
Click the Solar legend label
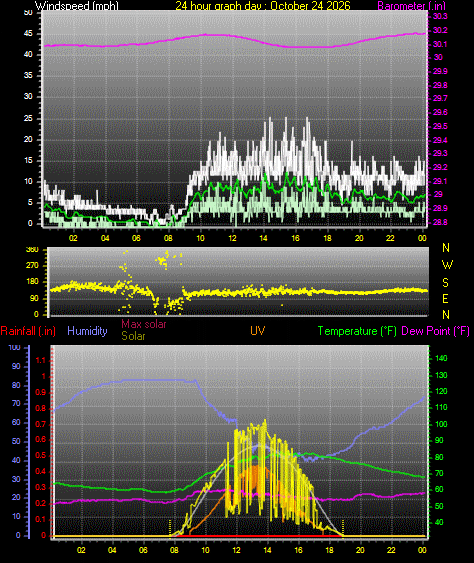point(133,336)
